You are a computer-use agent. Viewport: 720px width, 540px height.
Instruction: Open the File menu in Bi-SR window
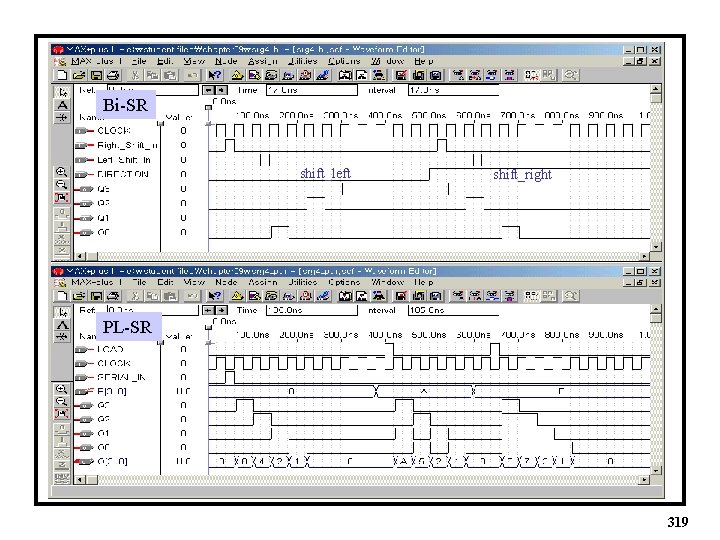coord(139,61)
